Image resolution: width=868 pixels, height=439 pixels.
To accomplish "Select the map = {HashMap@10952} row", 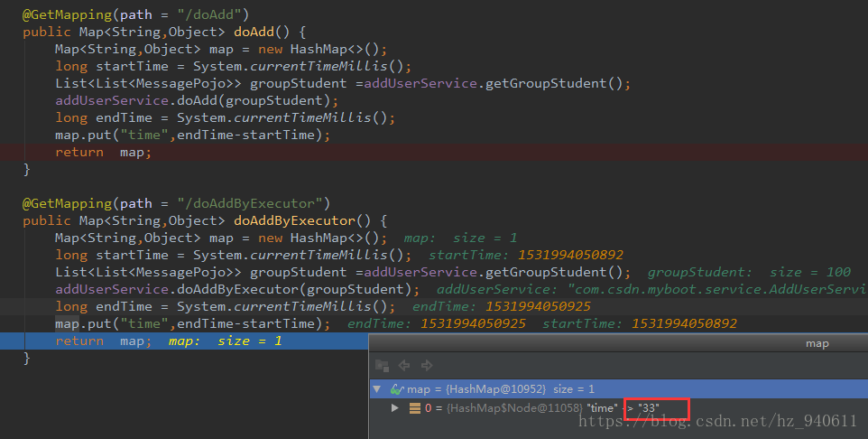I will [619, 389].
